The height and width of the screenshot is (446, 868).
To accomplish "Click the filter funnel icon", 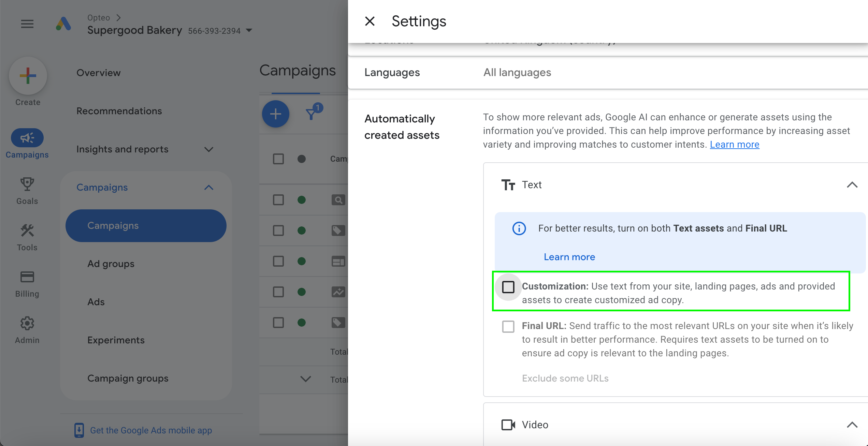I will pyautogui.click(x=311, y=114).
